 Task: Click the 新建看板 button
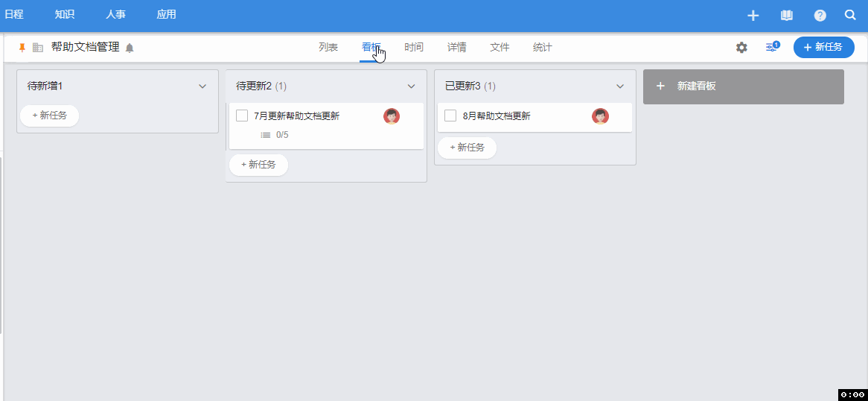coord(744,86)
